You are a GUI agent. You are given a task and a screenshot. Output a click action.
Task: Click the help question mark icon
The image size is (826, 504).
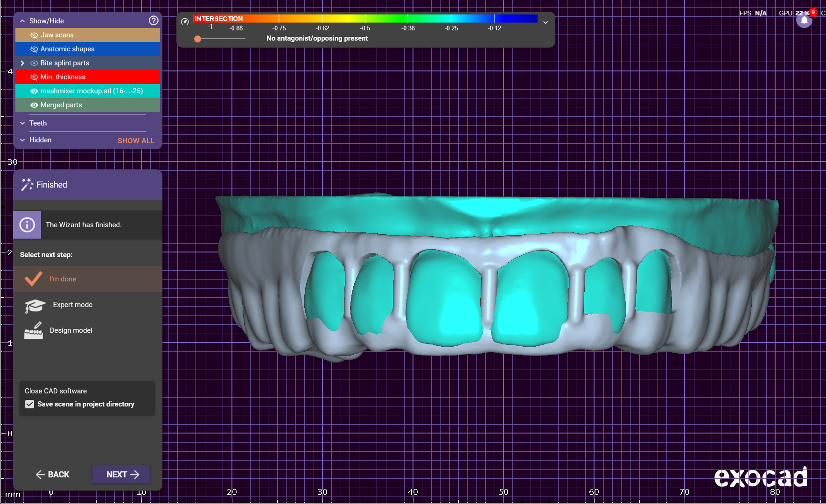154,21
